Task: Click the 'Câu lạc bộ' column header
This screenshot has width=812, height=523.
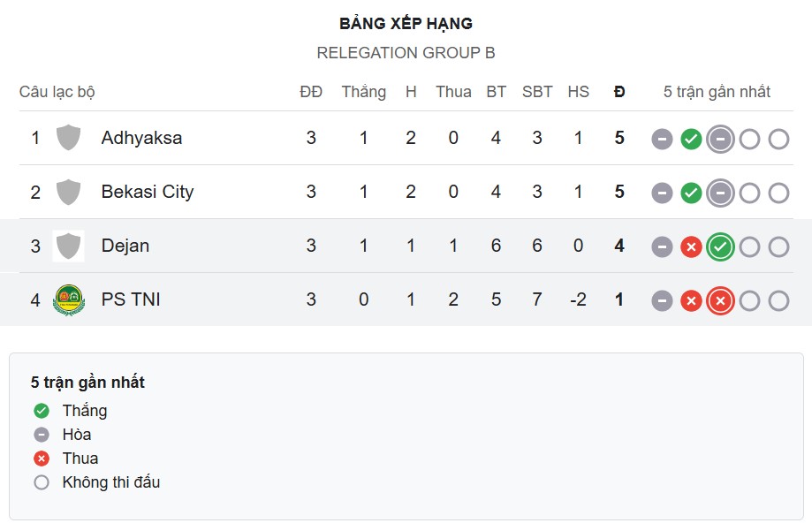Action: 56,91
